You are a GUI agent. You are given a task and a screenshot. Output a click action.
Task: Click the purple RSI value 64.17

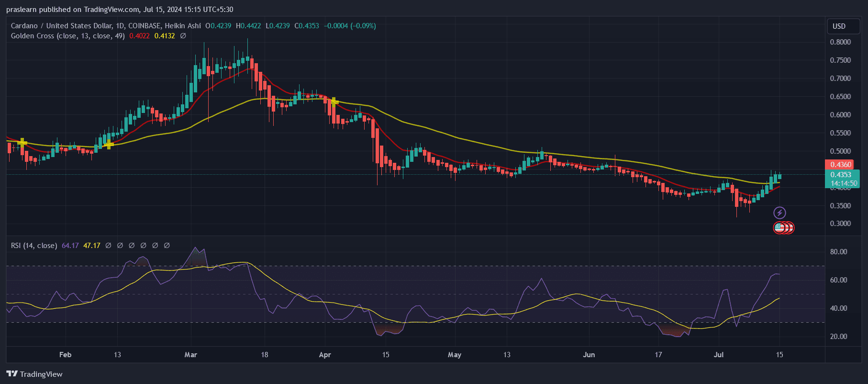(x=70, y=246)
